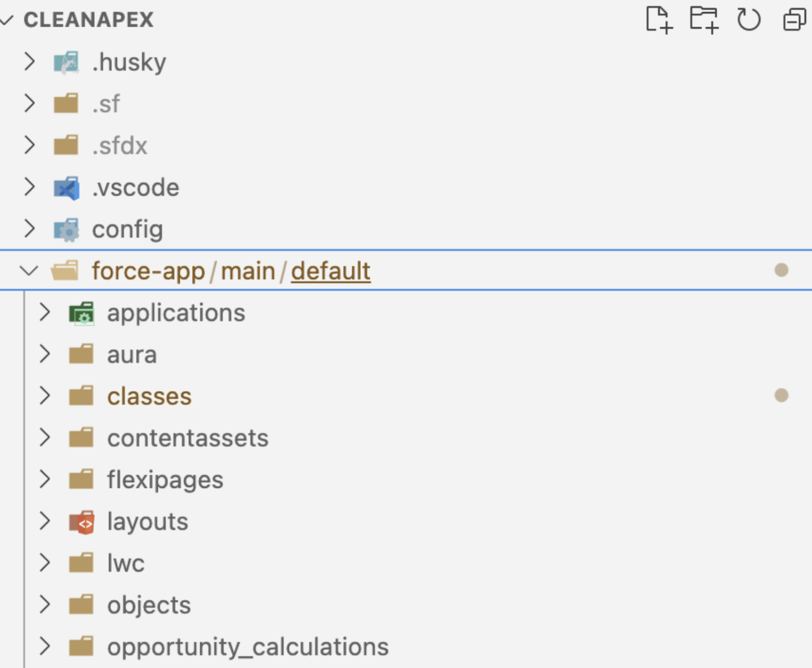Collapse all folders in Explorer
This screenshot has height=668, width=812.
pyautogui.click(x=794, y=20)
